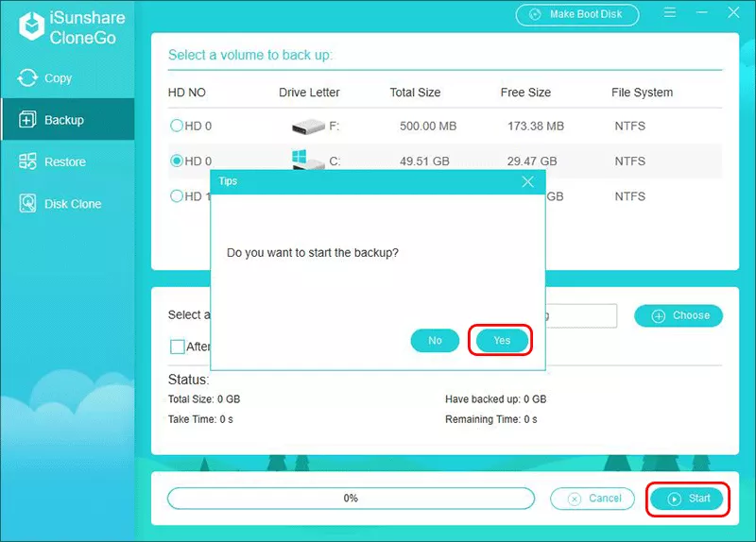Click the 500.00 MB total size cell
The image size is (756, 542).
coord(428,127)
